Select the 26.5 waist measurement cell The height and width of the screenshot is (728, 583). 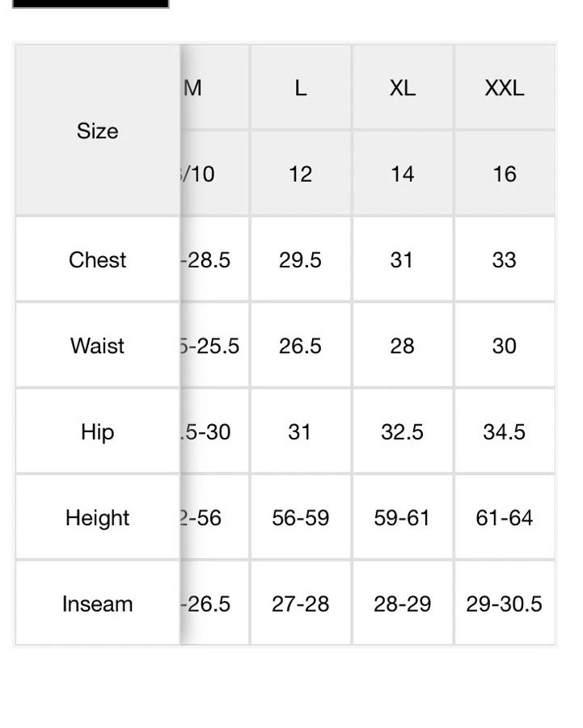[301, 346]
